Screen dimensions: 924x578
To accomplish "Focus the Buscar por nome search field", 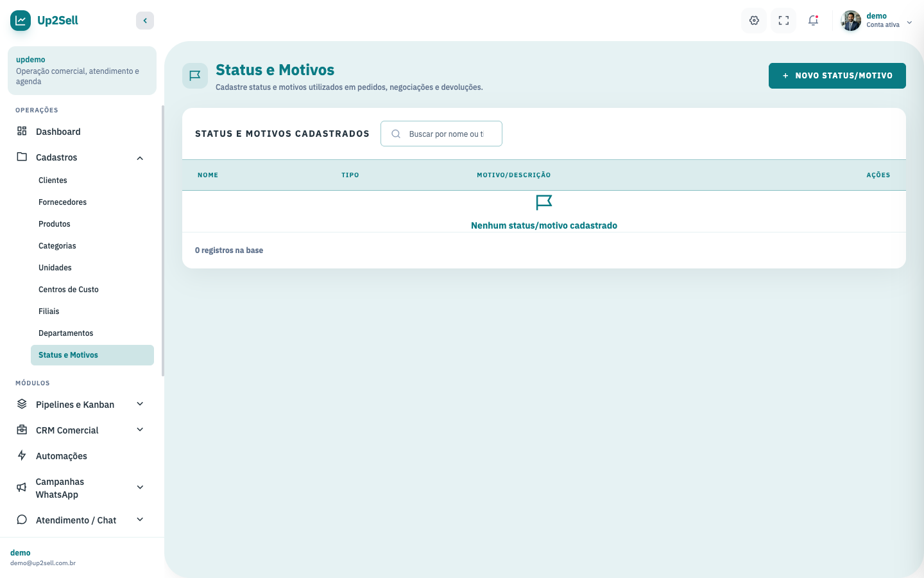I will 441,134.
